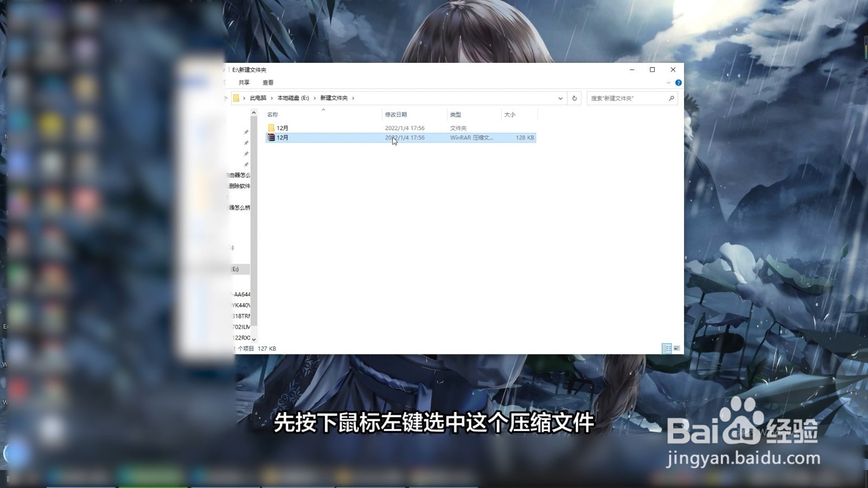Viewport: 868px width, 488px height.
Task: Select the WinRAR 12月 archive icon
Action: tap(271, 138)
